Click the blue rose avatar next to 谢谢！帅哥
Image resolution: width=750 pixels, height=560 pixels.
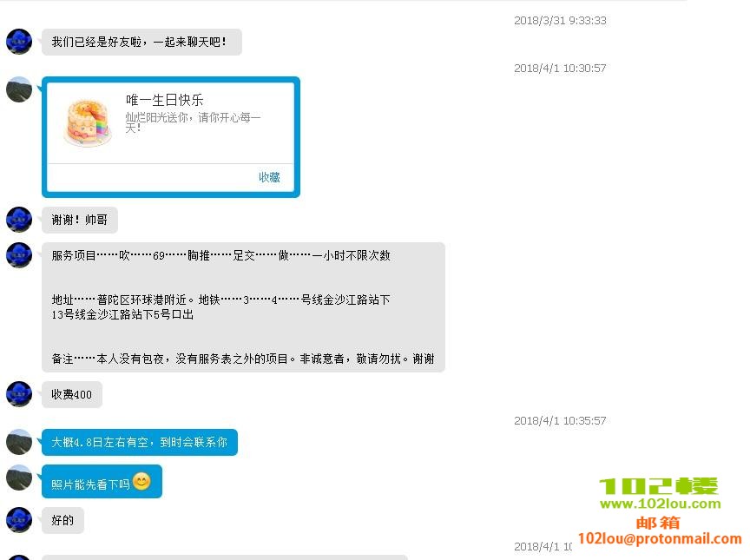pyautogui.click(x=19, y=220)
